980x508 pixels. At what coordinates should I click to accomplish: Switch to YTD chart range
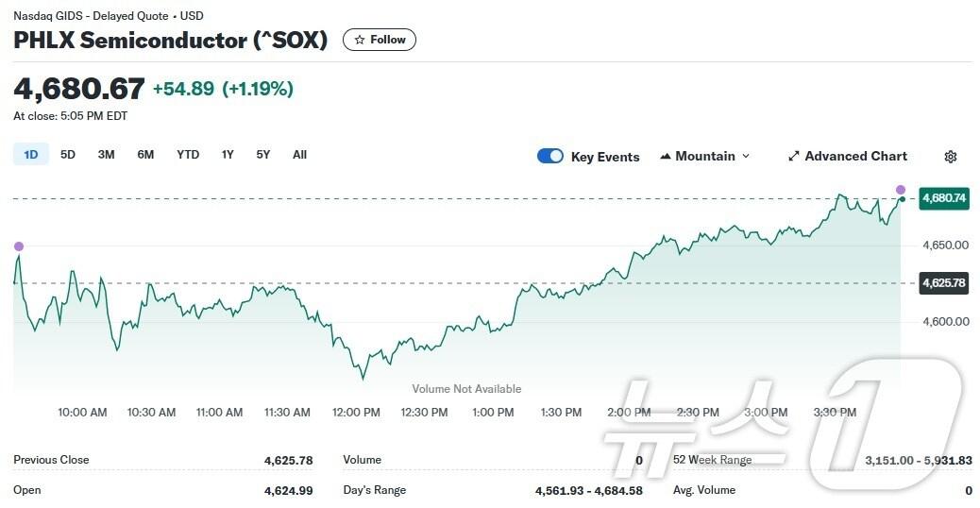click(x=188, y=155)
